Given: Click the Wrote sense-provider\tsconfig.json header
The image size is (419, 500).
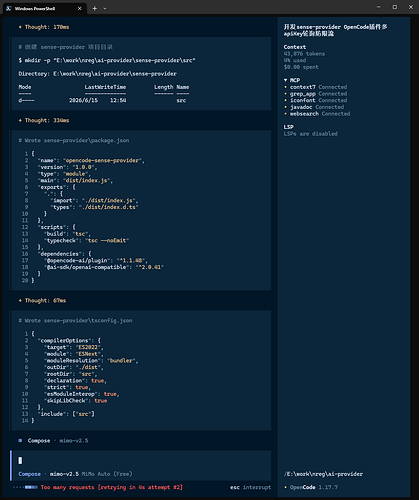Looking at the screenshot, I should point(75,320).
